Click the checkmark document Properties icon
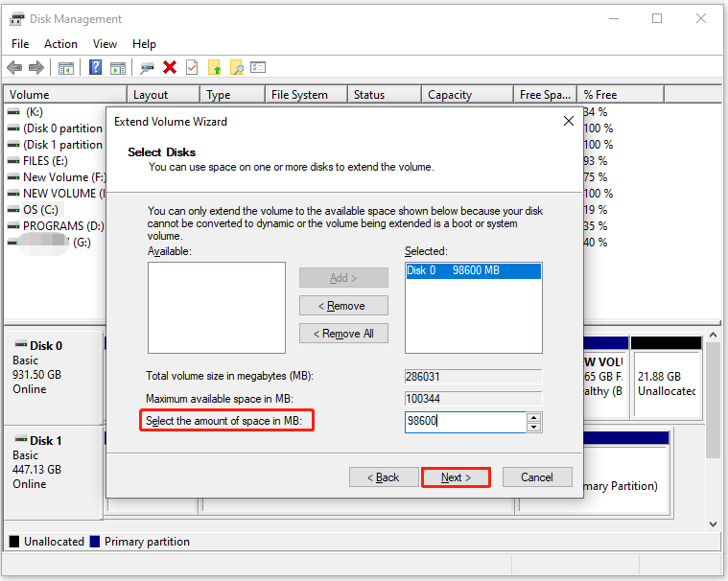The width and height of the screenshot is (728, 581). (192, 68)
